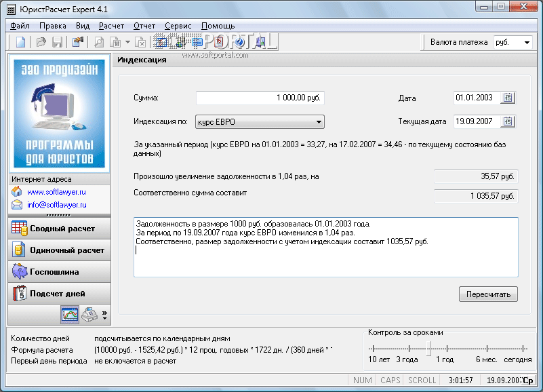Open the Расчет menu
Image resolution: width=543 pixels, height=392 pixels.
111,26
